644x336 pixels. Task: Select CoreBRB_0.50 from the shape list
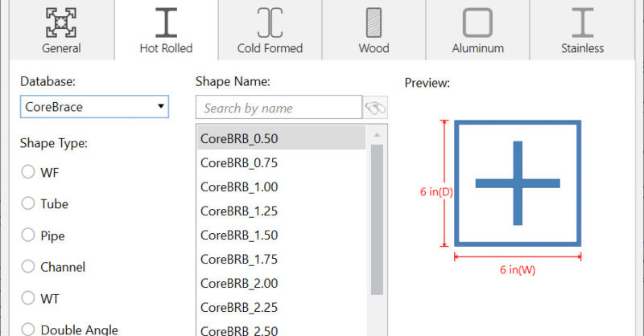239,138
